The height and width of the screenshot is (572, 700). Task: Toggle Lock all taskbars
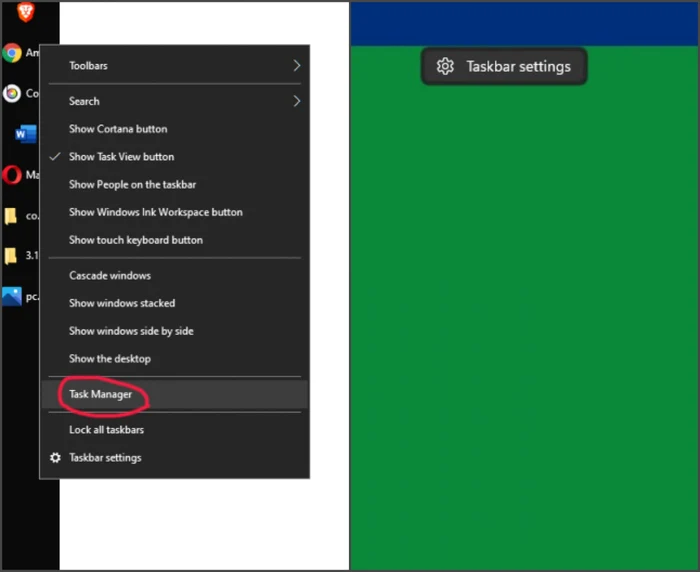[175, 430]
